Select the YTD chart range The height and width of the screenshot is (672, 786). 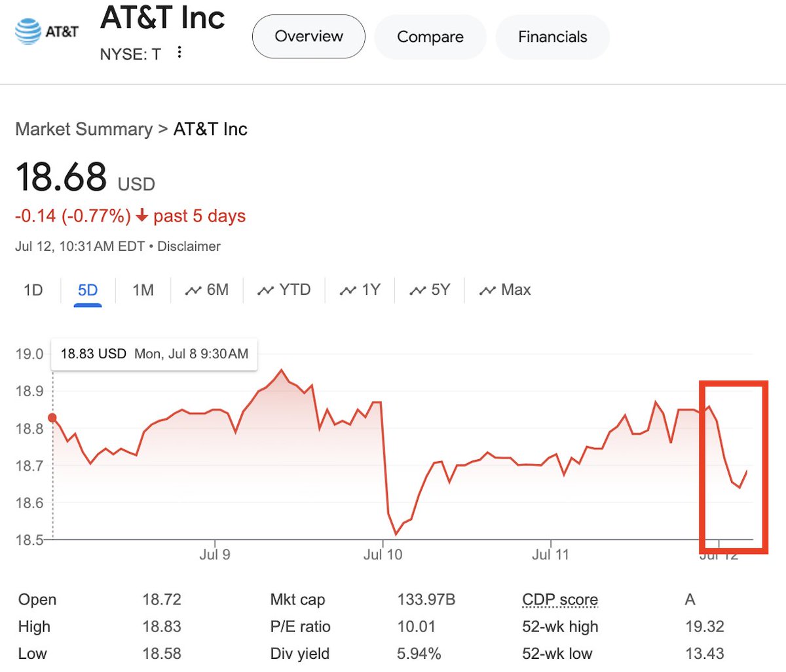tap(284, 289)
